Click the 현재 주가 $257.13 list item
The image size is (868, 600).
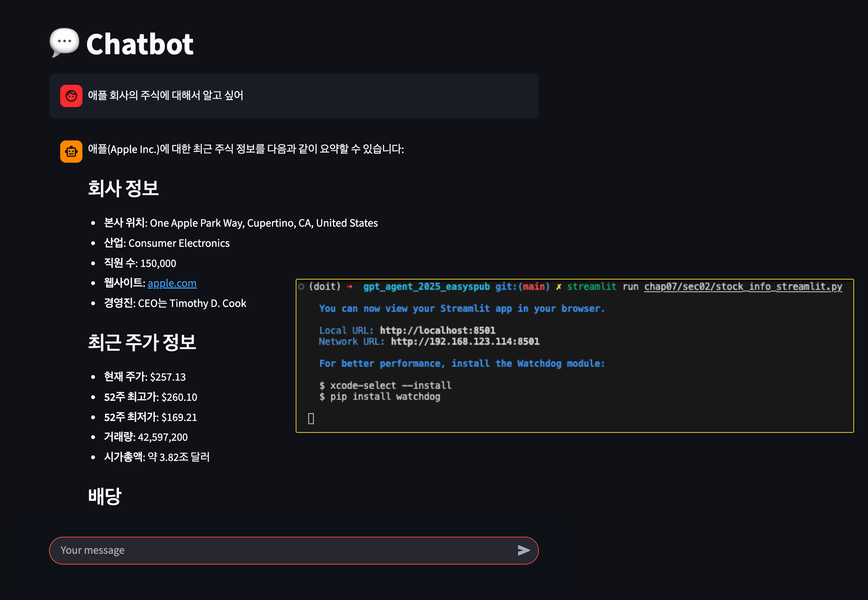tap(145, 377)
